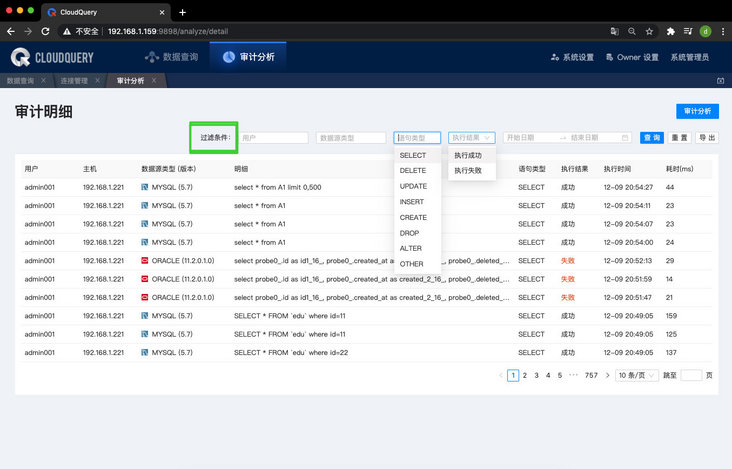Image resolution: width=732 pixels, height=469 pixels.
Task: Open a new browser tab
Action: tap(183, 13)
